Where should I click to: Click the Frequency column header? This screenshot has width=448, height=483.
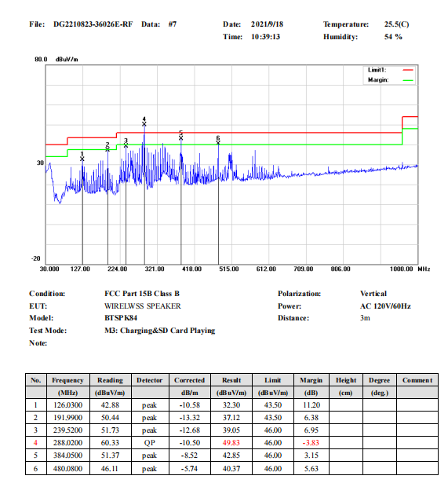click(67, 380)
